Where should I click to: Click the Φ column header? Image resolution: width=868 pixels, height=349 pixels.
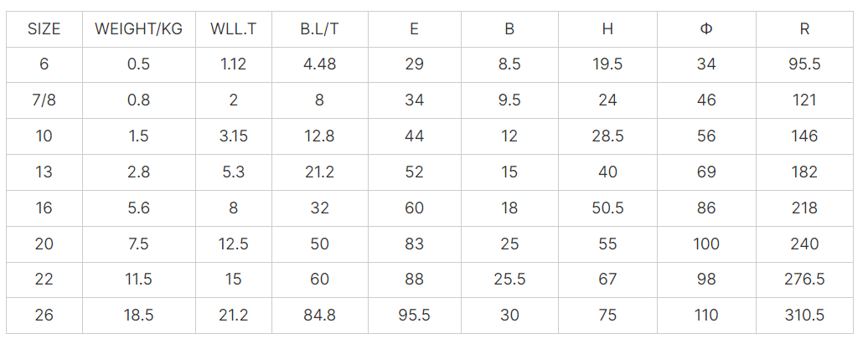pos(706,28)
